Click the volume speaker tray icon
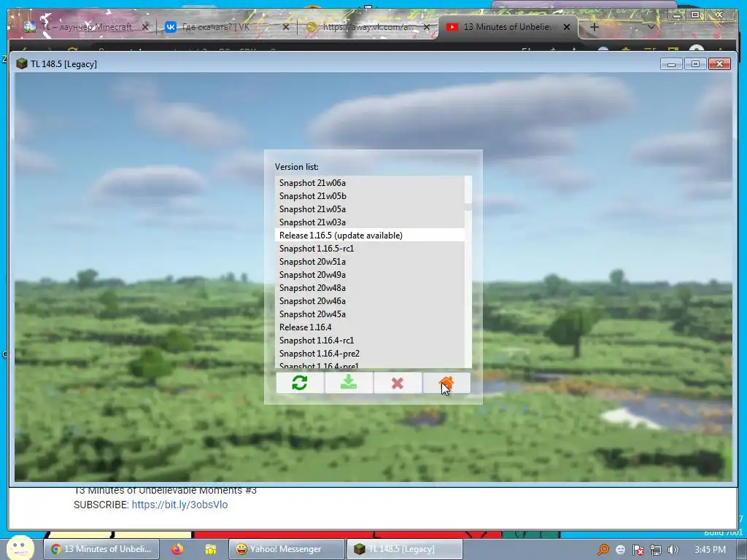 pyautogui.click(x=673, y=550)
